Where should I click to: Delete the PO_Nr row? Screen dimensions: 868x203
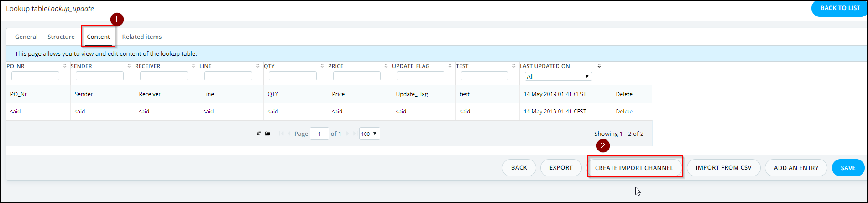pyautogui.click(x=624, y=94)
